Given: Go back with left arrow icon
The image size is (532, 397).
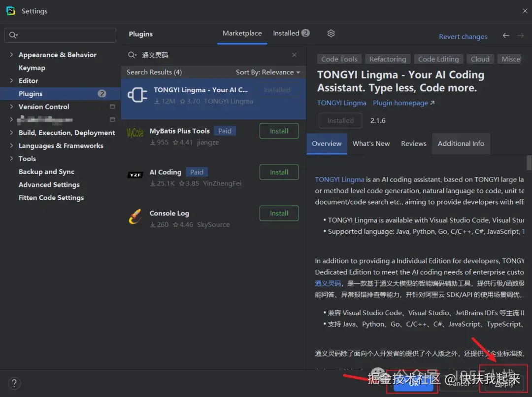Looking at the screenshot, I should coord(505,36).
